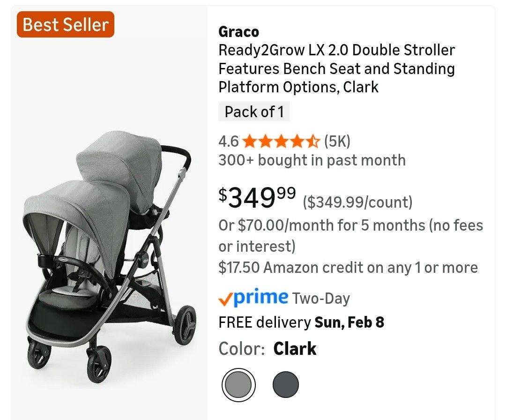This screenshot has width=506, height=420.
Task: Open the 5K reviews count
Action: point(337,141)
